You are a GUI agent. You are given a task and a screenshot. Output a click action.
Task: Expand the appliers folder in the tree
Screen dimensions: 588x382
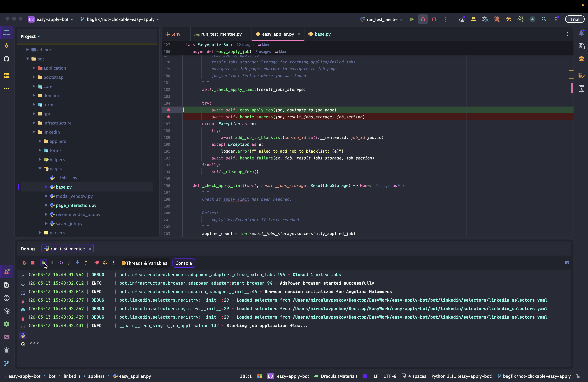click(40, 141)
